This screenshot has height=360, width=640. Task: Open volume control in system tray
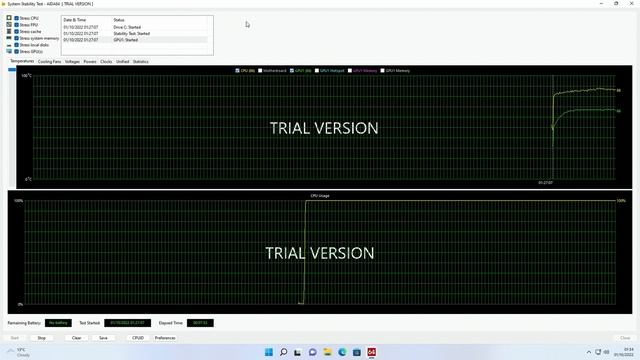click(607, 352)
